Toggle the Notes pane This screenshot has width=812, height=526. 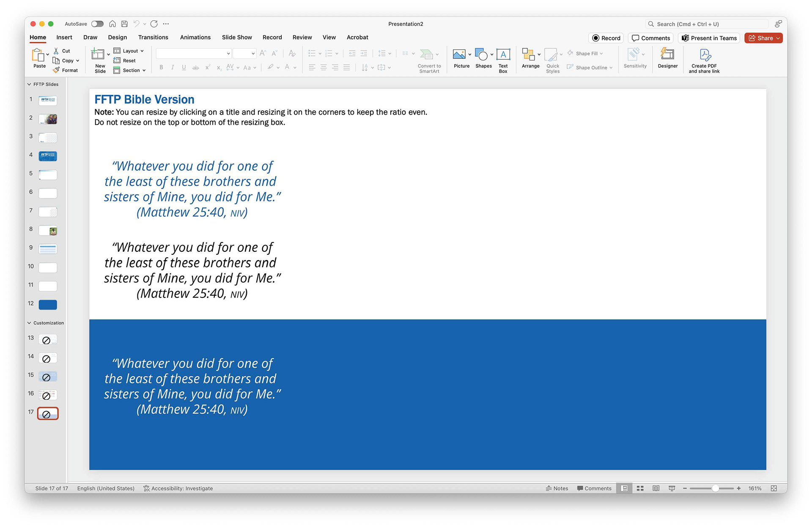tap(557, 488)
